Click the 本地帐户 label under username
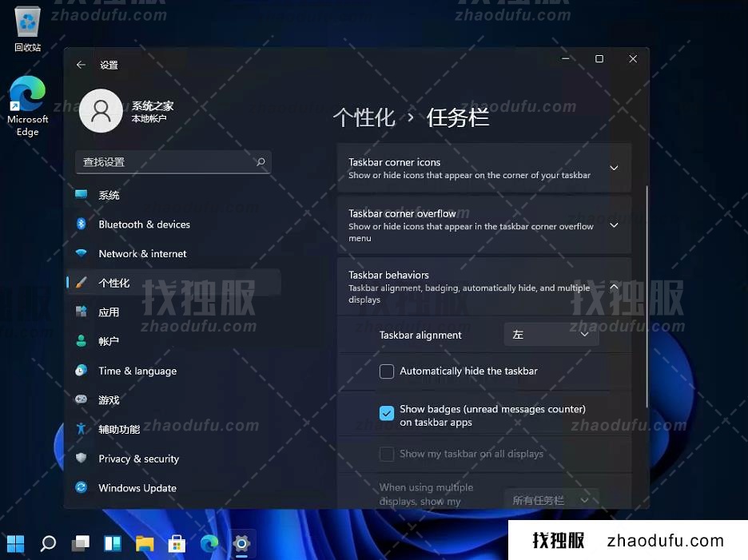Screen dimensions: 748x560 tap(149, 118)
